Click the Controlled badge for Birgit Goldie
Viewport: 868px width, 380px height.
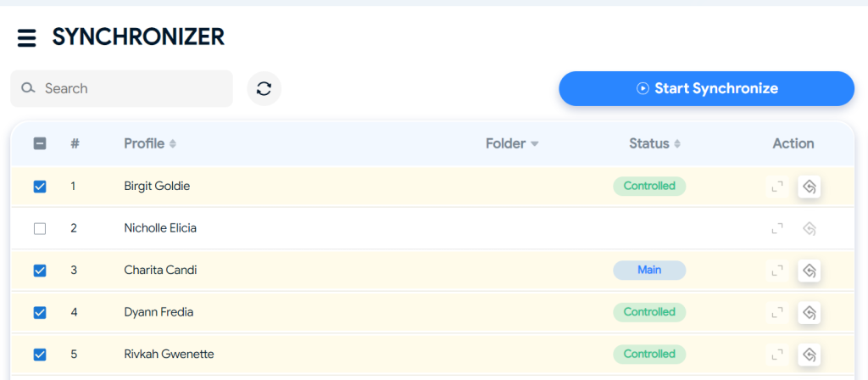(x=649, y=186)
